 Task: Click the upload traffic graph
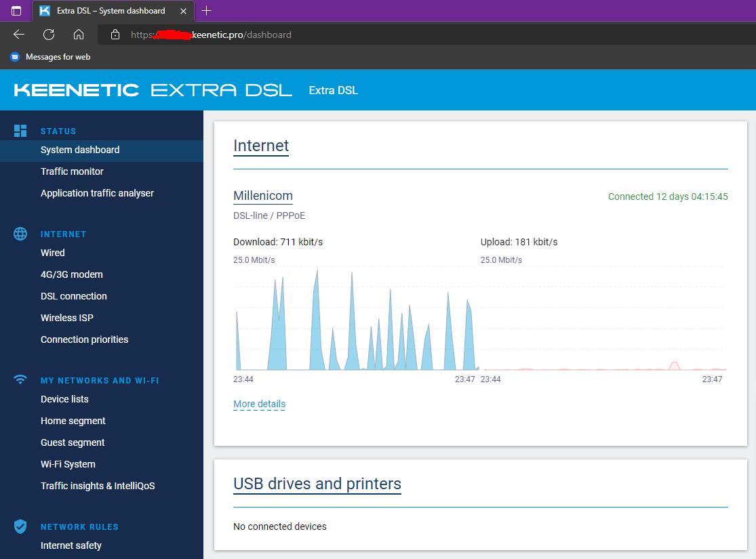[x=603, y=318]
